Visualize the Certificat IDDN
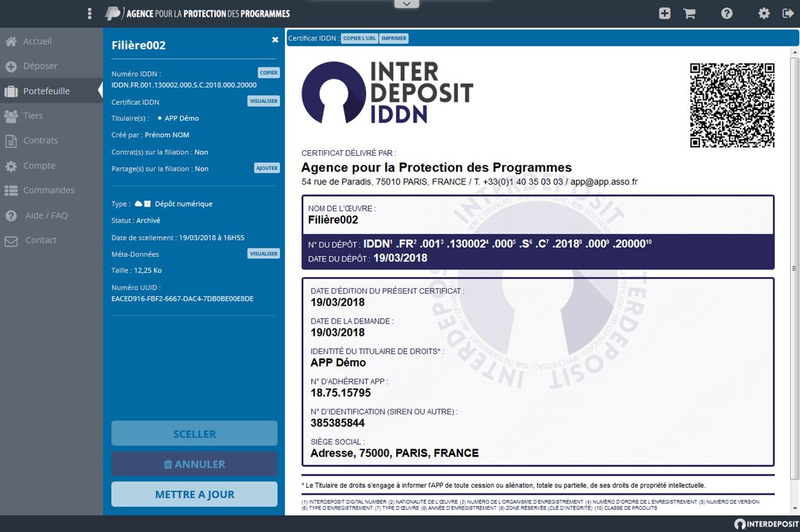Image resolution: width=800 pixels, height=532 pixels. [x=264, y=101]
